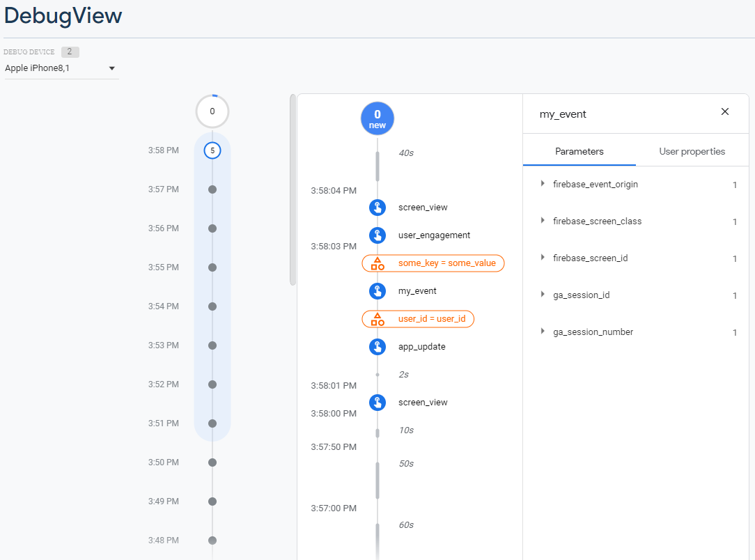This screenshot has width=755, height=560.
Task: Expand the firebase_screen_id parameter
Action: click(x=543, y=258)
